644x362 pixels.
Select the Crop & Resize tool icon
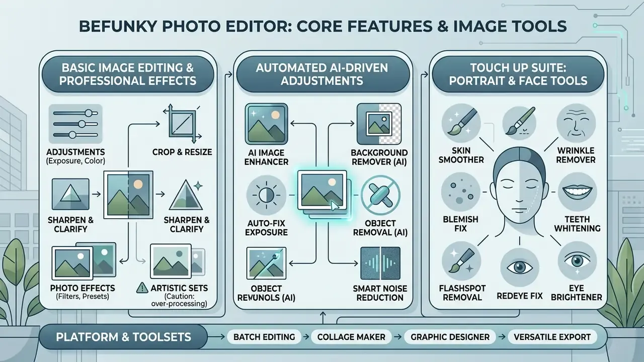tap(182, 124)
